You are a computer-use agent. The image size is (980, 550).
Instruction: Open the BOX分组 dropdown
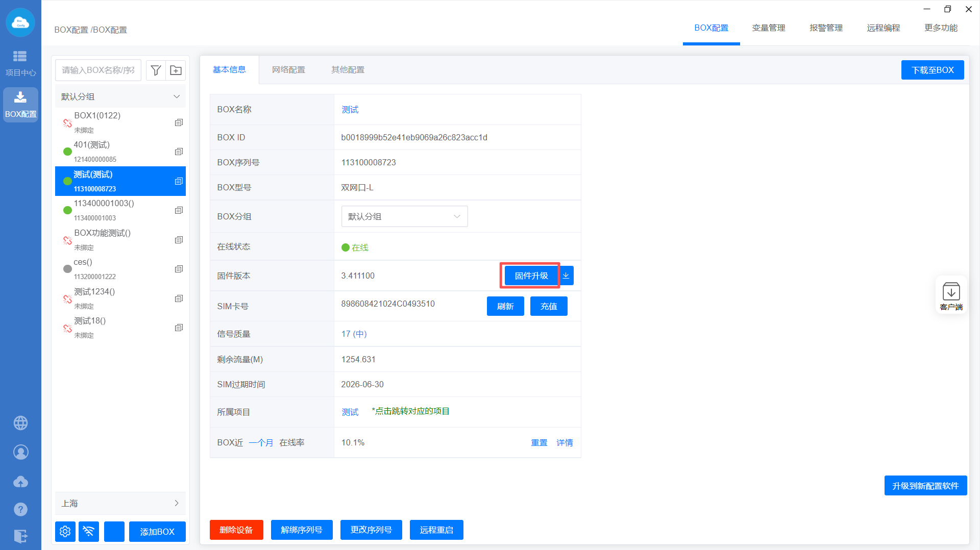point(404,216)
